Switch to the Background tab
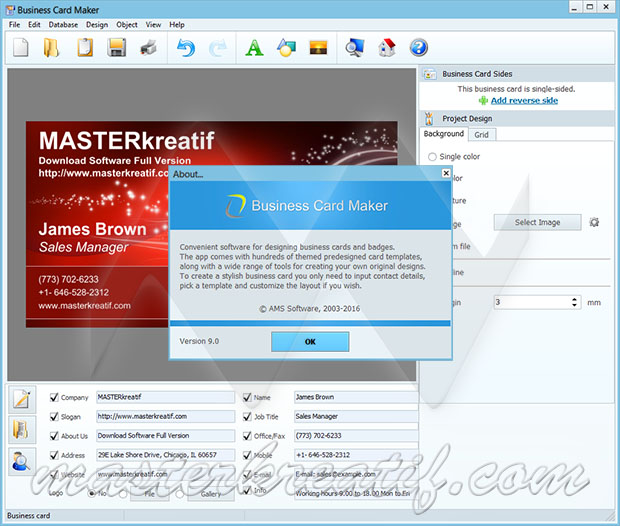Viewport: 620px width, 526px height. click(x=444, y=134)
